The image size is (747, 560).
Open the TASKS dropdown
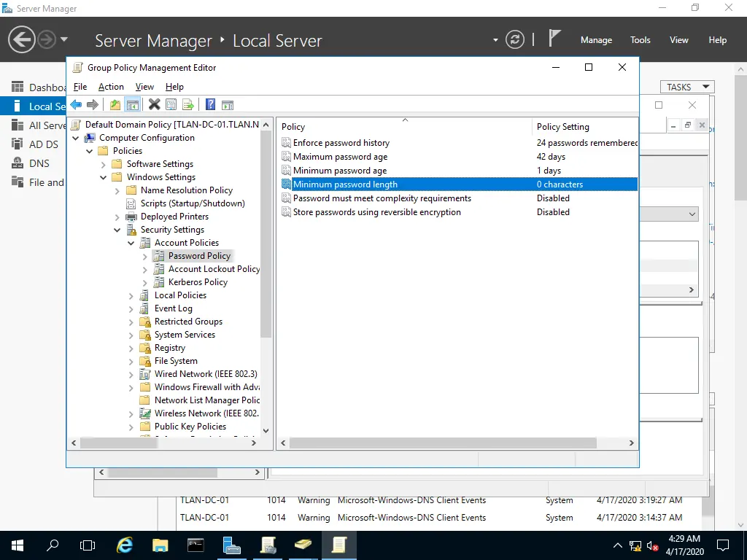tap(686, 87)
